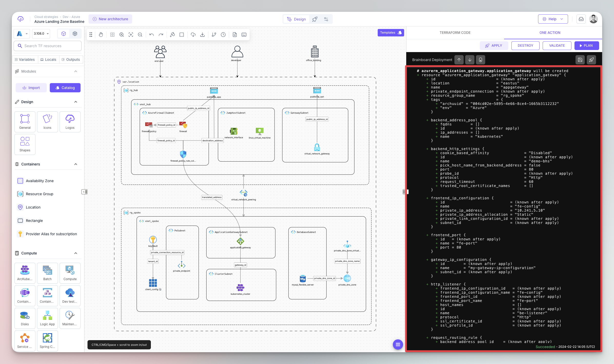Open the version history clock
The height and width of the screenshot is (364, 614).
(223, 35)
